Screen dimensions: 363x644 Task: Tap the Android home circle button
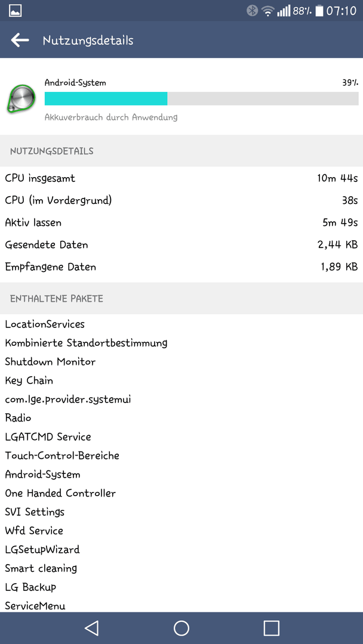coord(181,628)
